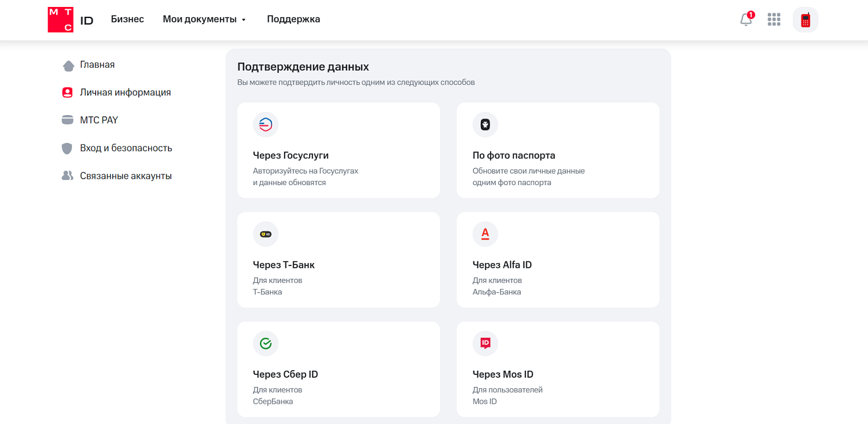The image size is (868, 424).
Task: Open Связанные аккаунты in the sidebar
Action: point(126,176)
